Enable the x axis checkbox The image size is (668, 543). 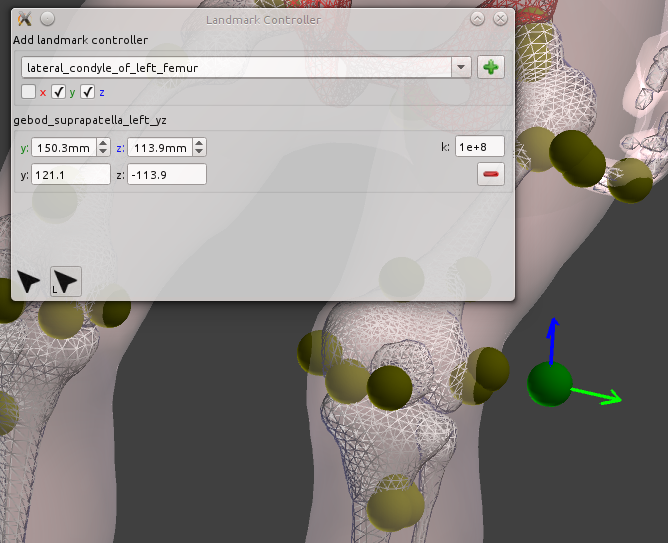[28, 92]
